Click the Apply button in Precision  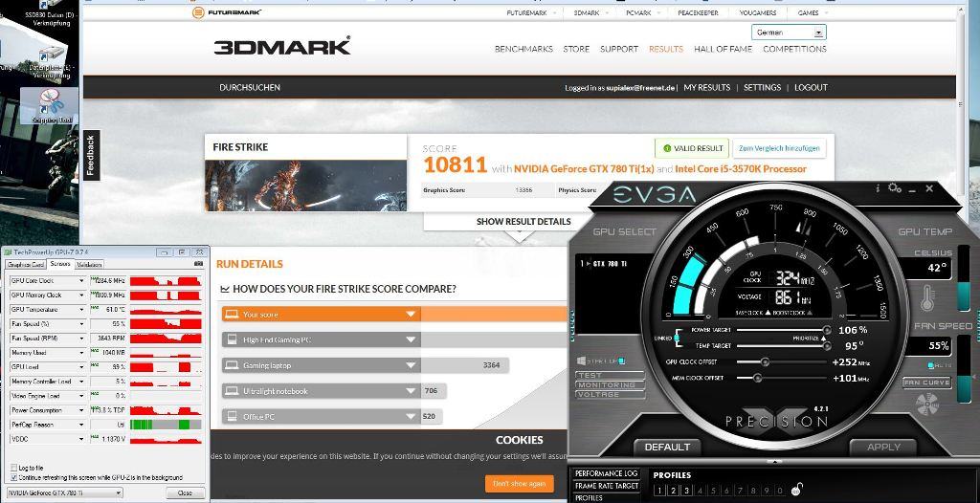(x=883, y=447)
